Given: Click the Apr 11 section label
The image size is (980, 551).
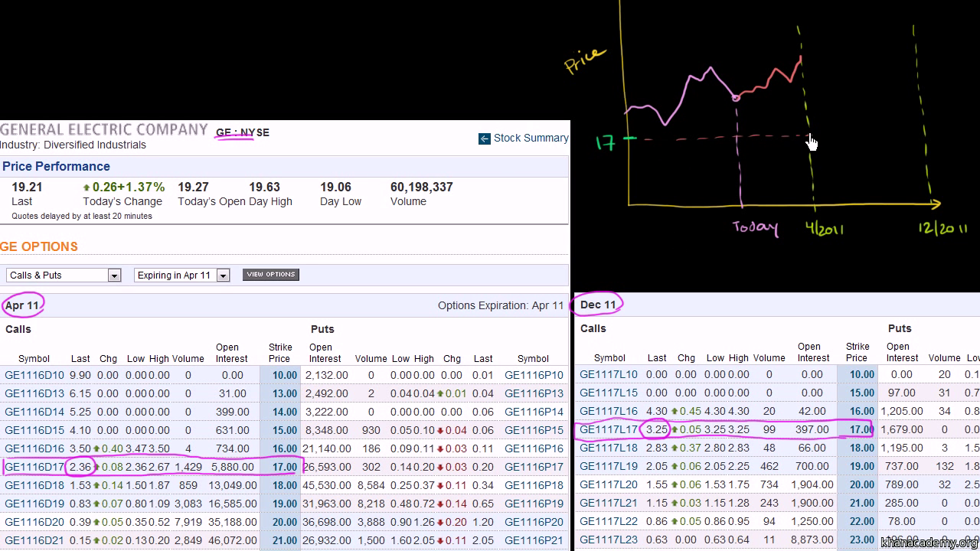Looking at the screenshot, I should tap(22, 305).
